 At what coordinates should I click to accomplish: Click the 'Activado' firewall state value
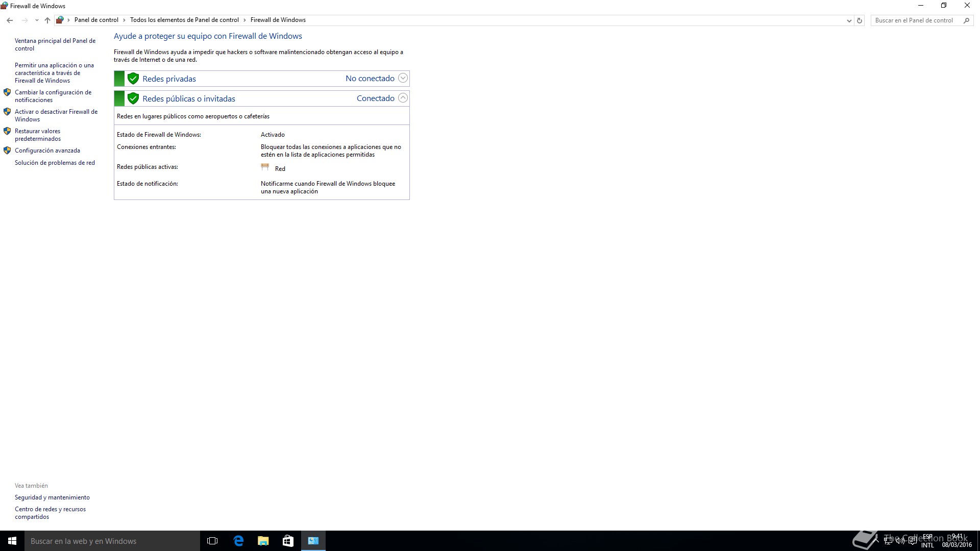pos(273,135)
